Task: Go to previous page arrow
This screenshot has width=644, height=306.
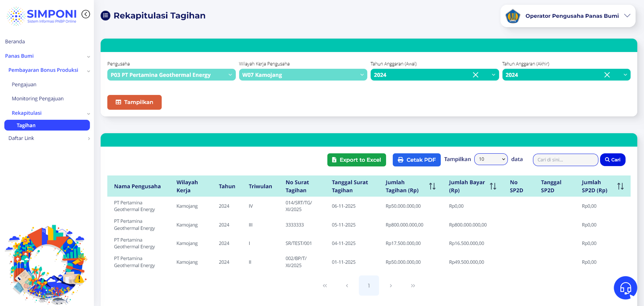Action: coord(347,286)
